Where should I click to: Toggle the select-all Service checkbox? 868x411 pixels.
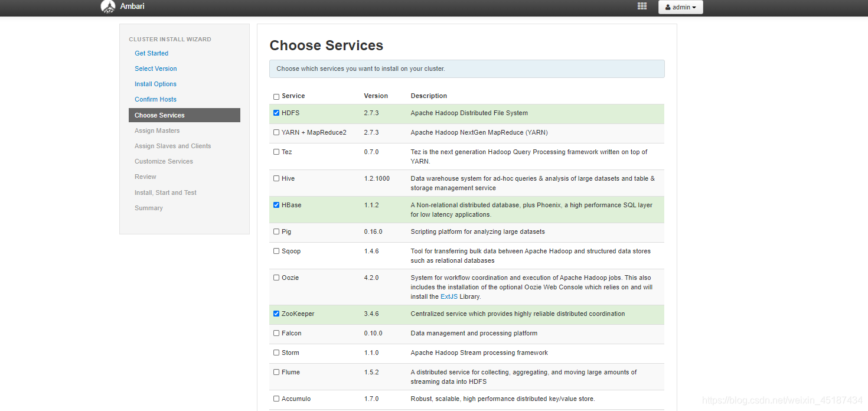(276, 96)
